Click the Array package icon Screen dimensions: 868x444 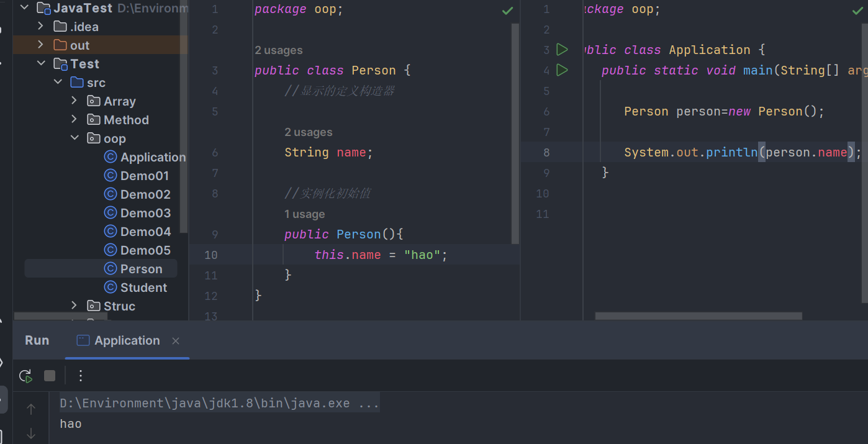pyautogui.click(x=94, y=101)
